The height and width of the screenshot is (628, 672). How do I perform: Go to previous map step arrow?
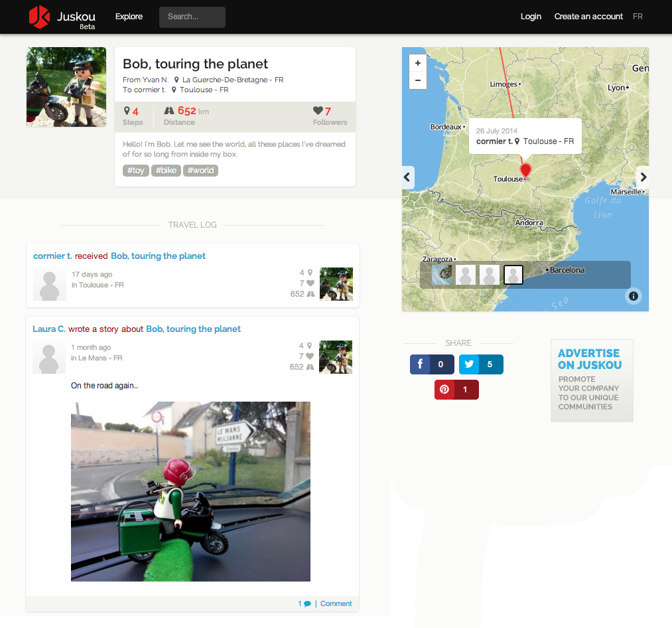(408, 177)
